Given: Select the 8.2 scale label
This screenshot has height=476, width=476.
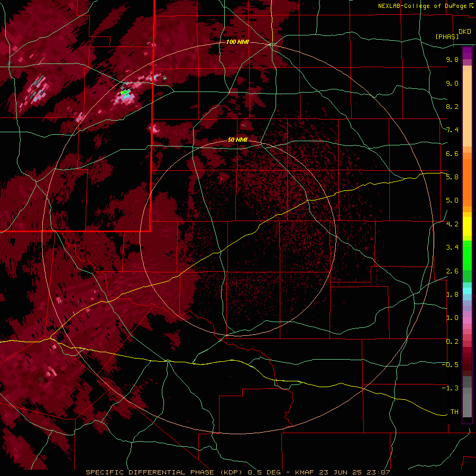Looking at the screenshot, I should [x=452, y=106].
